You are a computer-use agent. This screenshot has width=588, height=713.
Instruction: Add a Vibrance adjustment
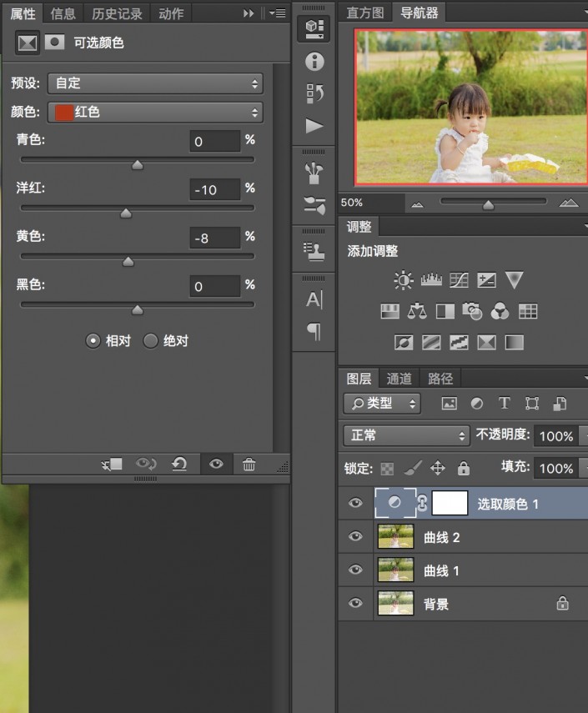tap(515, 280)
